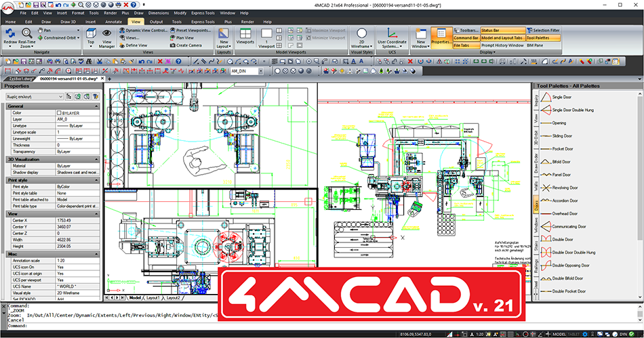Screen dimensions: 644x338
Task: Open the Selection Filter
Action: [543, 30]
